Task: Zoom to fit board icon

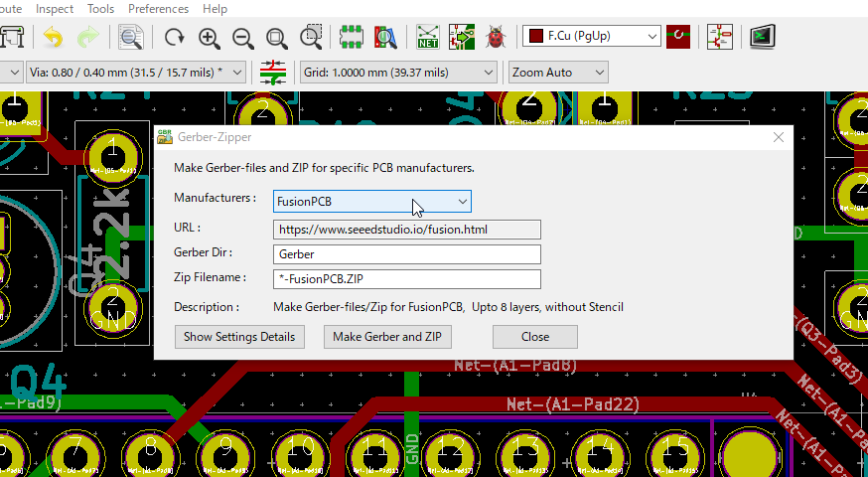Action: (x=277, y=37)
